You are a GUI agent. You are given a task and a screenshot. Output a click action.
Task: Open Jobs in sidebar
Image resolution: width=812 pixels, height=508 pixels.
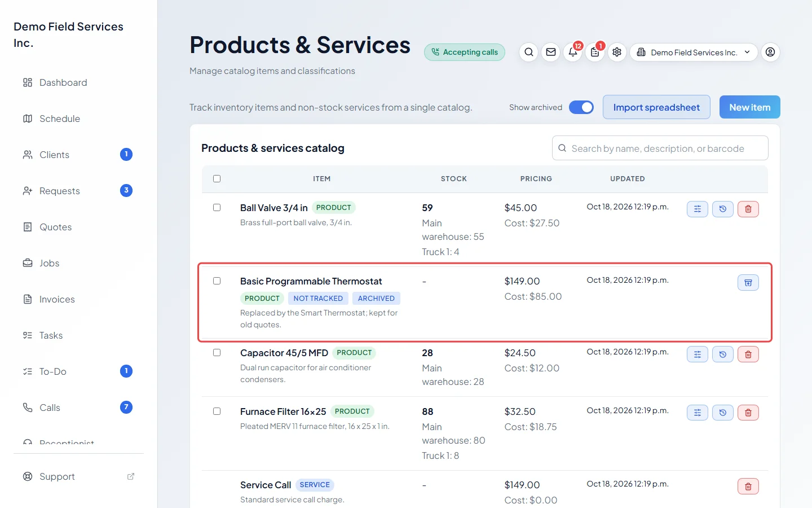[78, 263]
